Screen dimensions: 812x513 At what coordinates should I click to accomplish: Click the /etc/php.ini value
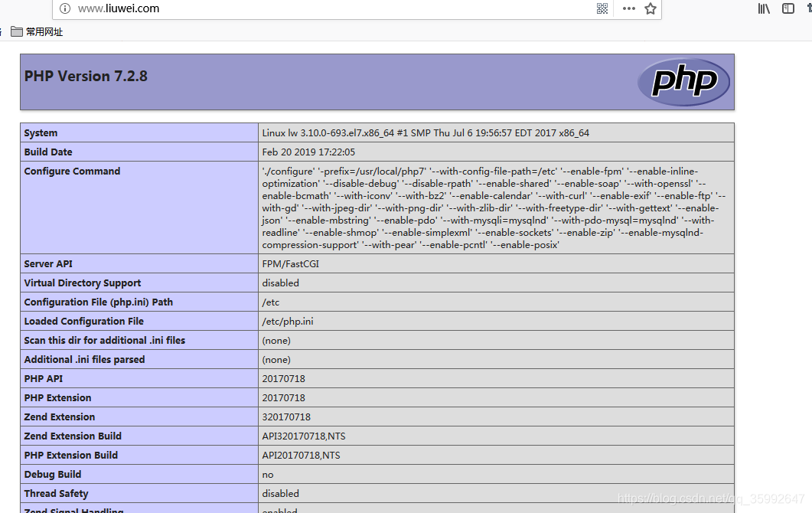tap(288, 322)
